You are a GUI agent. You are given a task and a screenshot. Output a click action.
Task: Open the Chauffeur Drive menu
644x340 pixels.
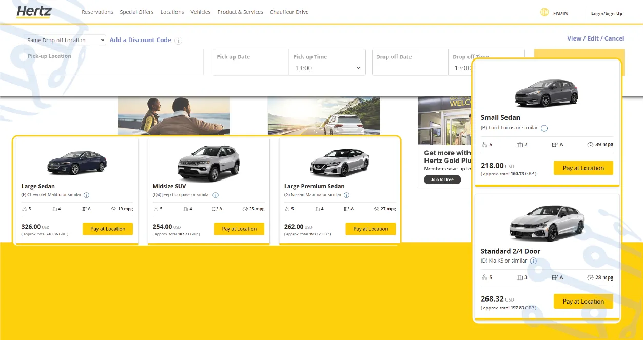[x=289, y=12]
